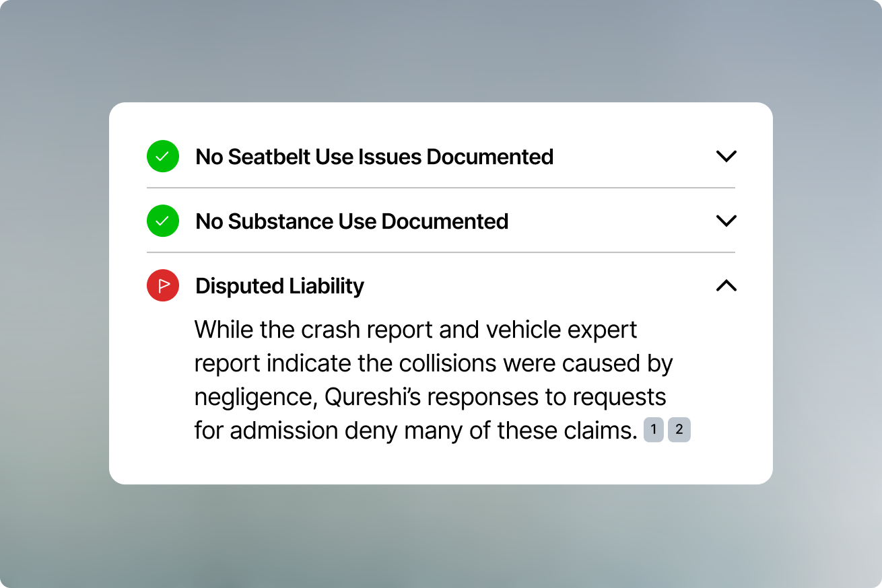Collapse the Disputed Liability section chevron

tap(726, 286)
